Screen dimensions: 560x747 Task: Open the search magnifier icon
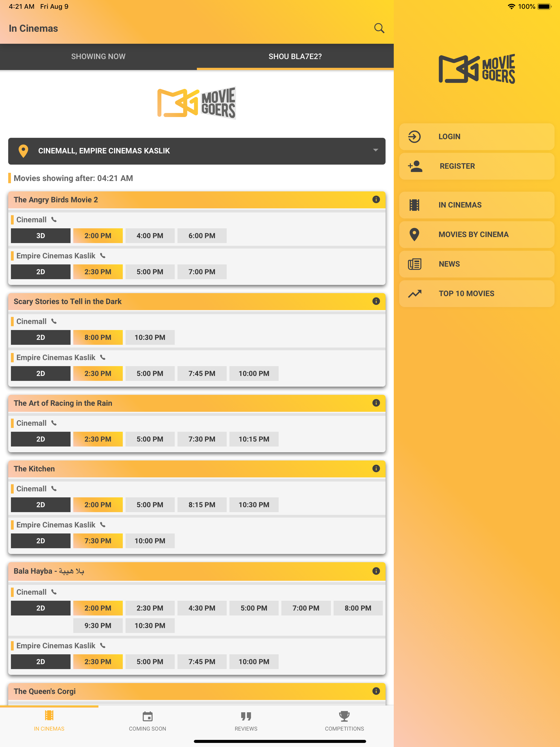pos(379,28)
